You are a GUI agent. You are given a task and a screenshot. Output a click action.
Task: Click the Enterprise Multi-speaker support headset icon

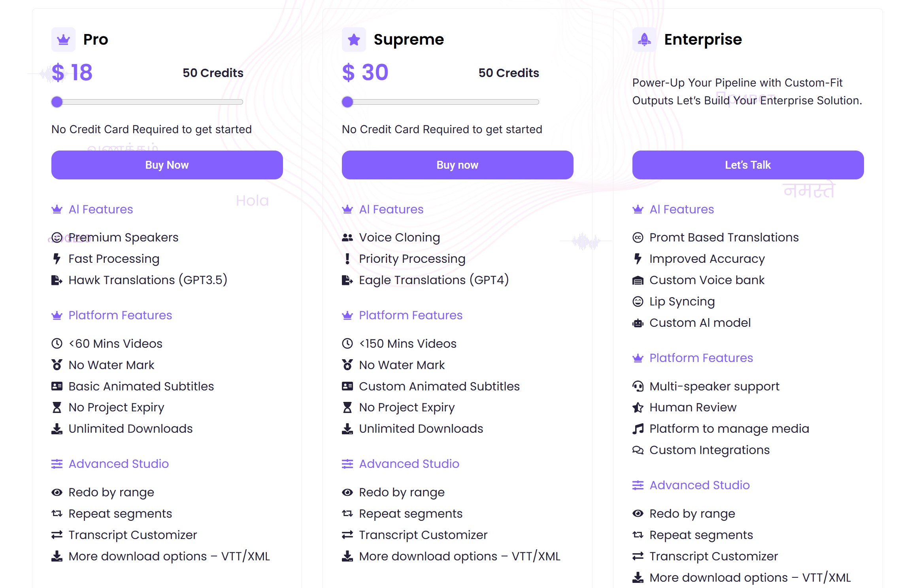click(638, 386)
